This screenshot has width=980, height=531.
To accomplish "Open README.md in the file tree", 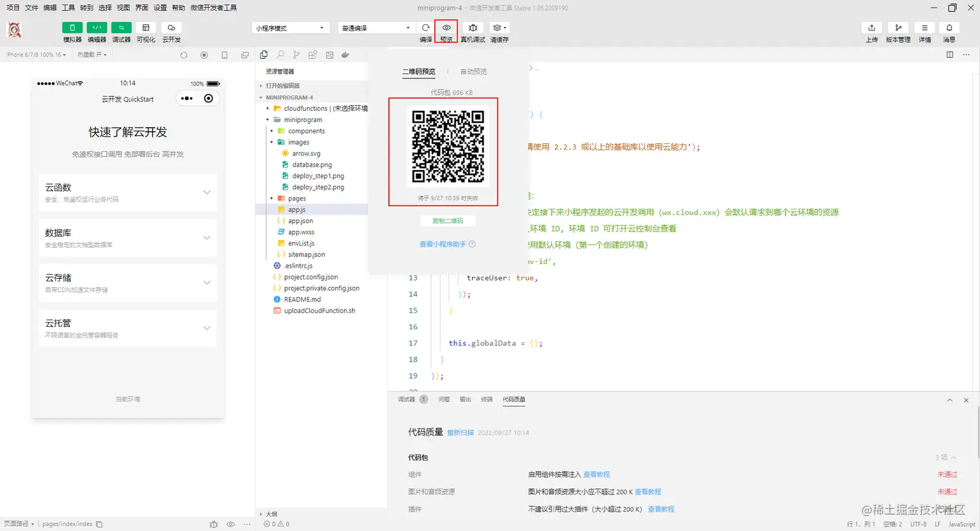I will (x=302, y=300).
